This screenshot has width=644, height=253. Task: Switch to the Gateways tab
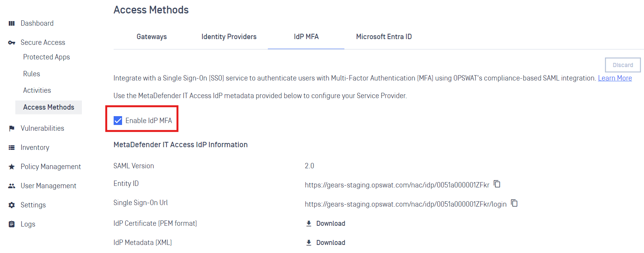[x=152, y=37]
